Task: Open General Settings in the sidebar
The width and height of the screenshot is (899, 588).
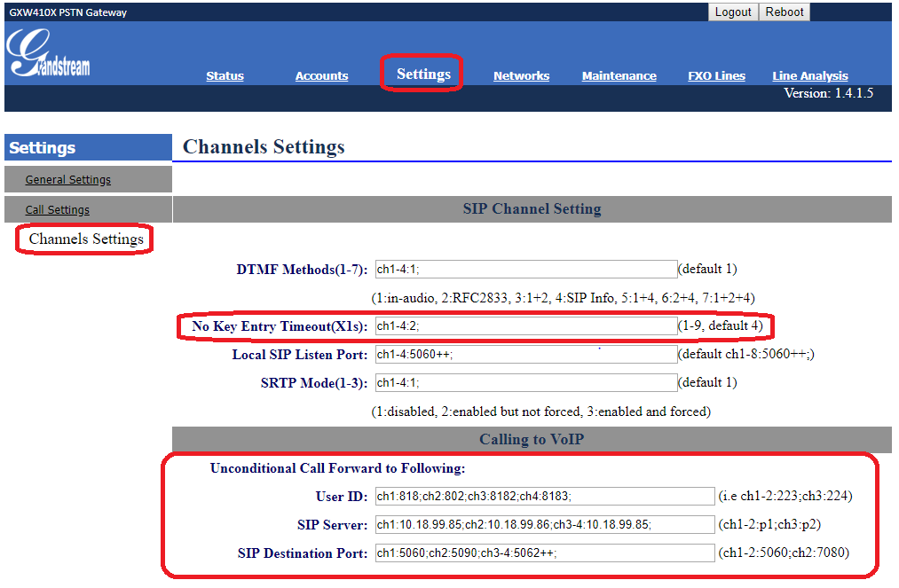Action: pos(68,179)
